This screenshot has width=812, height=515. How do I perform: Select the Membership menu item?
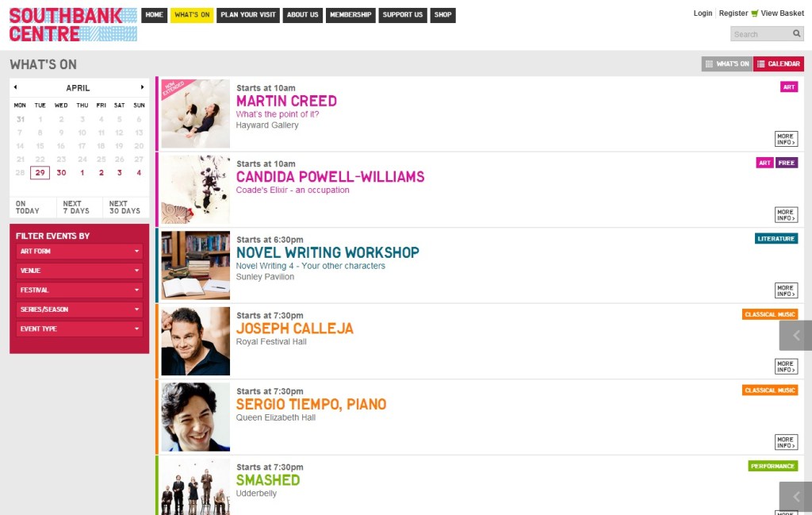pos(350,15)
